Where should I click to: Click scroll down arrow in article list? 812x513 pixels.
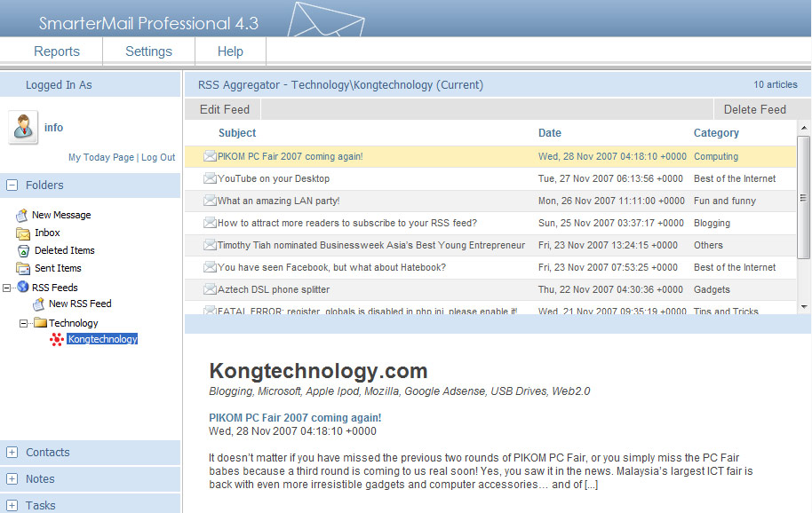click(x=804, y=305)
